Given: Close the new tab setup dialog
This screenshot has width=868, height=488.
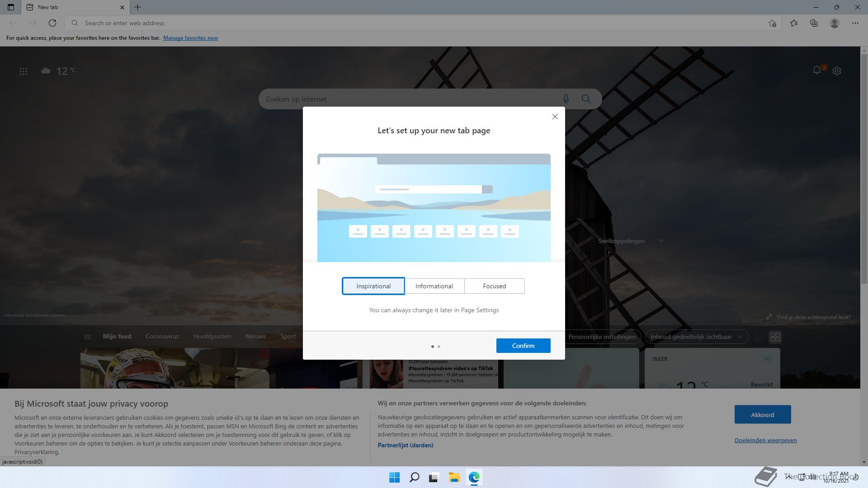Looking at the screenshot, I should pyautogui.click(x=555, y=117).
